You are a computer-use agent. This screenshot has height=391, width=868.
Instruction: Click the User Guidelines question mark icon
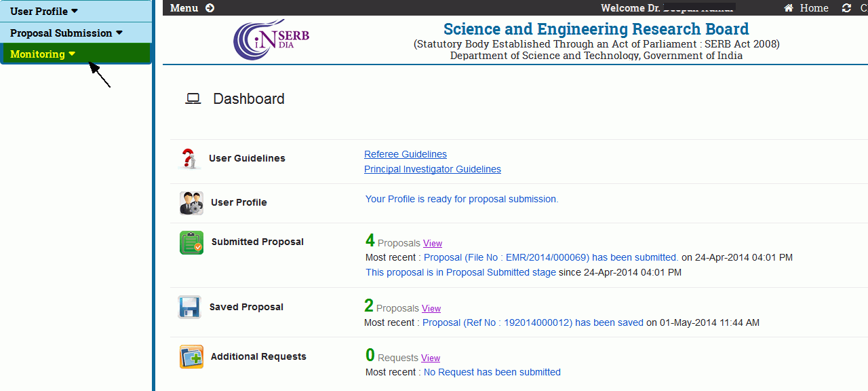pyautogui.click(x=189, y=159)
